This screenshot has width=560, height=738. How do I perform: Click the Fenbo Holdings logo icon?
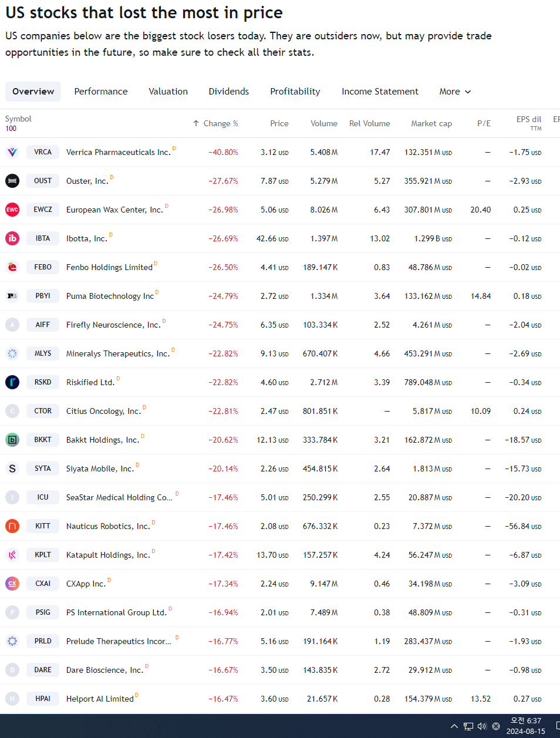pos(12,267)
